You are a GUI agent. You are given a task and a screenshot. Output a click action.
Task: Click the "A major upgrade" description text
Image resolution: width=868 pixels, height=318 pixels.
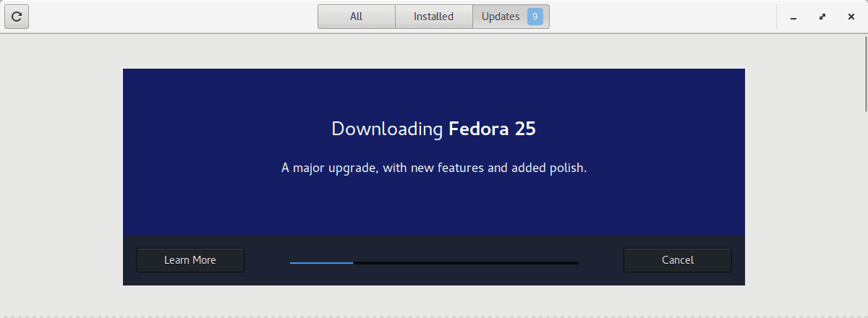click(434, 168)
